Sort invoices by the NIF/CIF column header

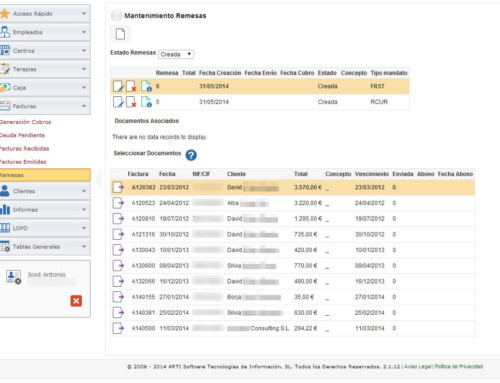(x=201, y=174)
